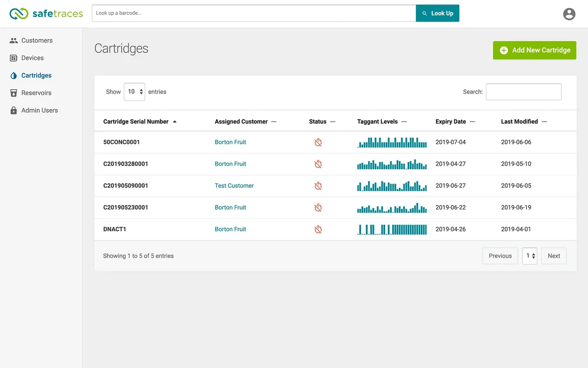Click last modified date 2019-04-01
This screenshot has width=588, height=368.
[x=516, y=229]
